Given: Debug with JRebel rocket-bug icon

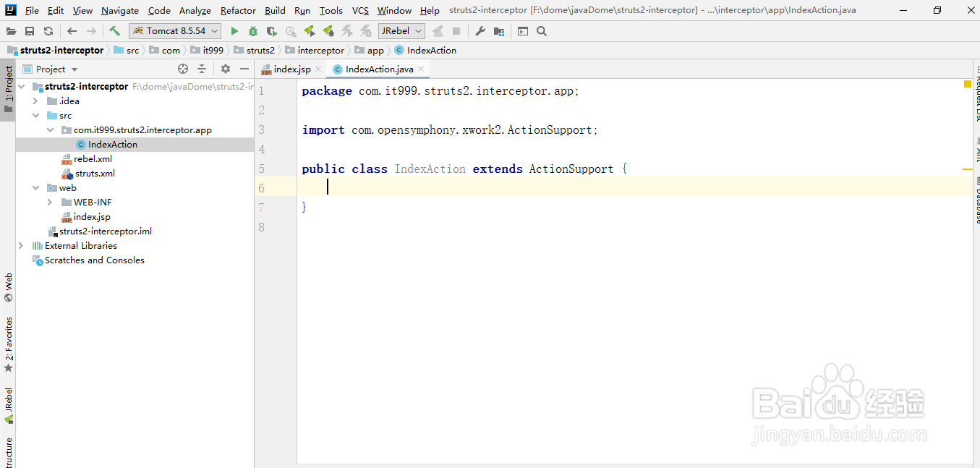Looking at the screenshot, I should (x=328, y=31).
